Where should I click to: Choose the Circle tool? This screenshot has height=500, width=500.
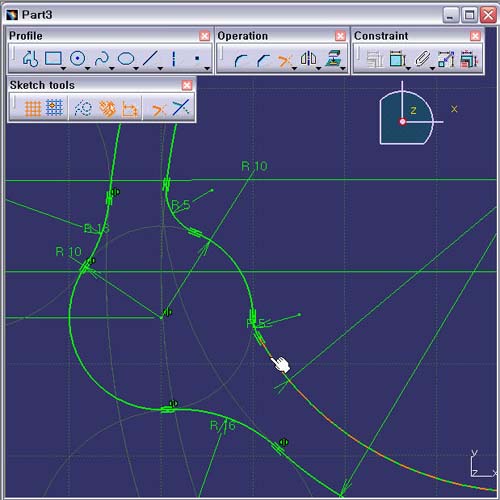77,59
